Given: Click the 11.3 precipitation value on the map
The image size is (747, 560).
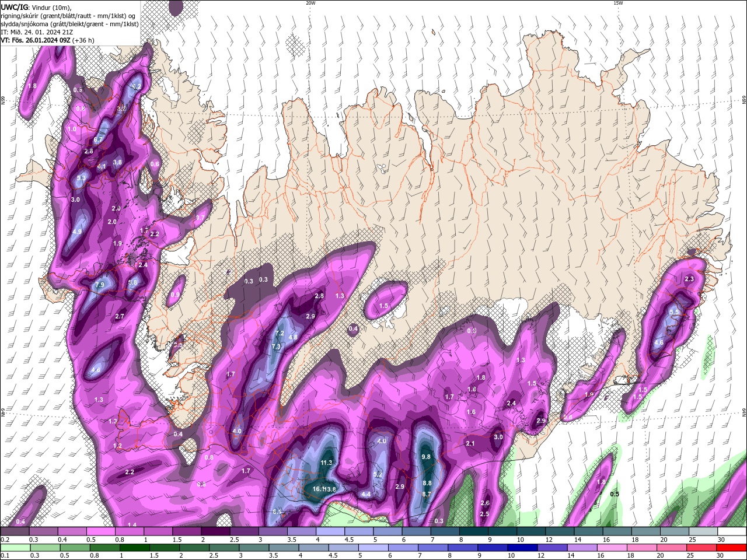Looking at the screenshot, I should (x=326, y=463).
